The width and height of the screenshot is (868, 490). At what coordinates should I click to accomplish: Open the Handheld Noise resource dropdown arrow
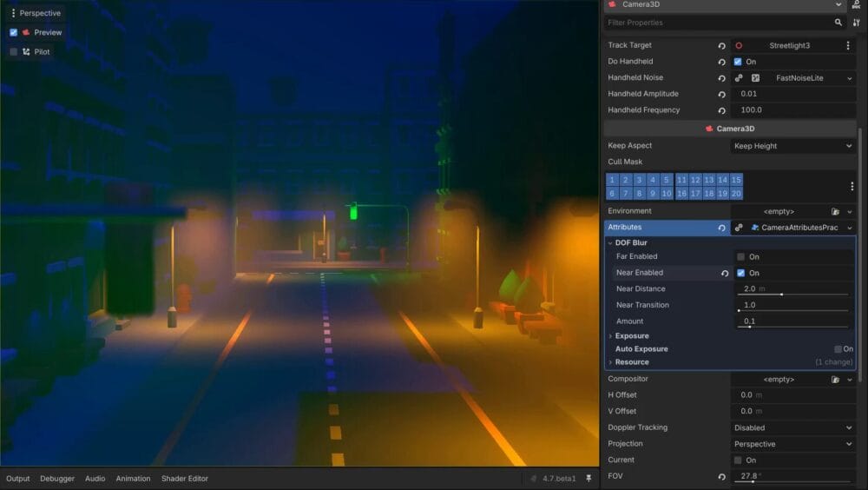[x=850, y=79]
